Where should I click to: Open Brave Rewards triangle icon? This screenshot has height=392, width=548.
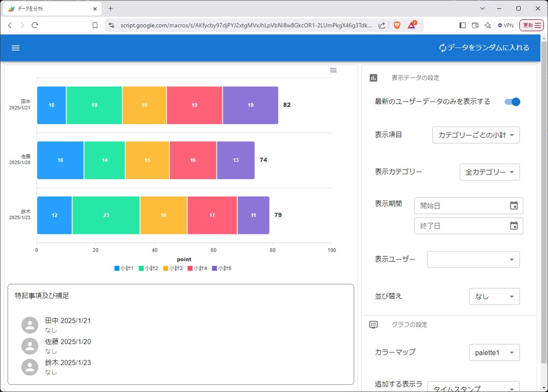[412, 25]
